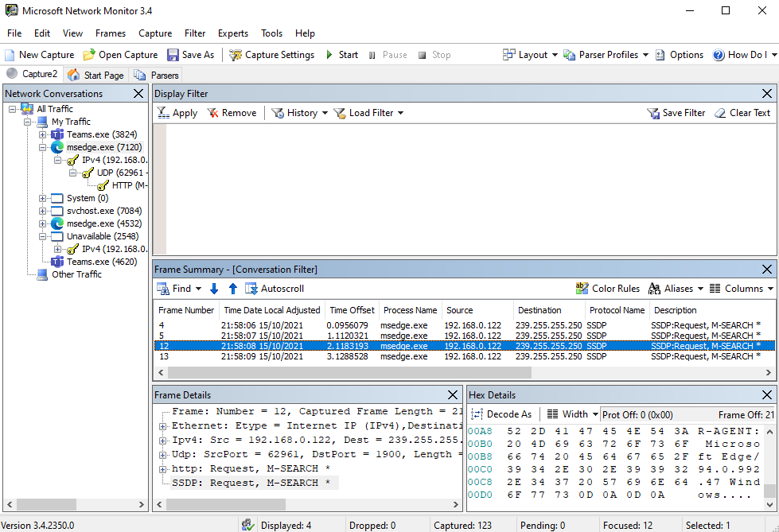This screenshot has width=779, height=532.
Task: Apply the display filter
Action: pyautogui.click(x=177, y=113)
